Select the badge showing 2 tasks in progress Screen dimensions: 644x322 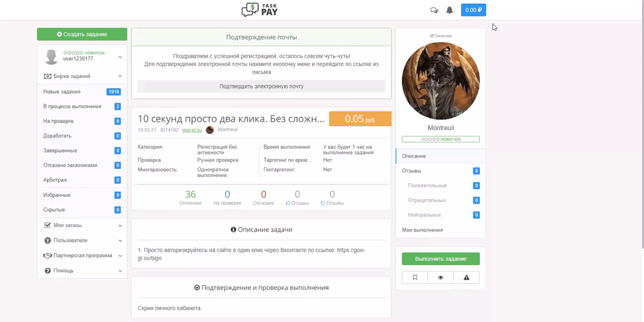tap(118, 106)
